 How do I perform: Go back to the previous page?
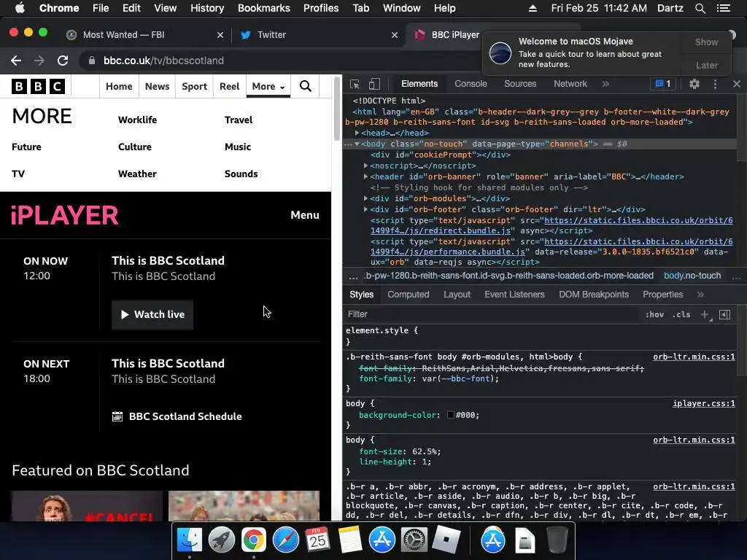click(16, 61)
